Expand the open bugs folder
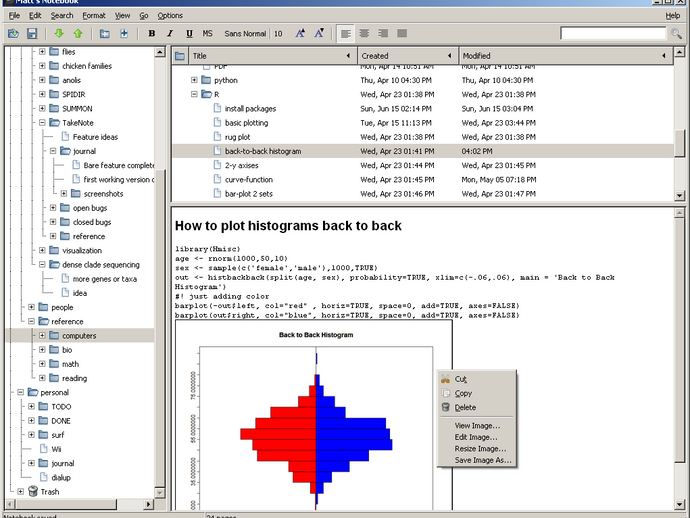Viewport: 690px width, 518px height. [53, 208]
